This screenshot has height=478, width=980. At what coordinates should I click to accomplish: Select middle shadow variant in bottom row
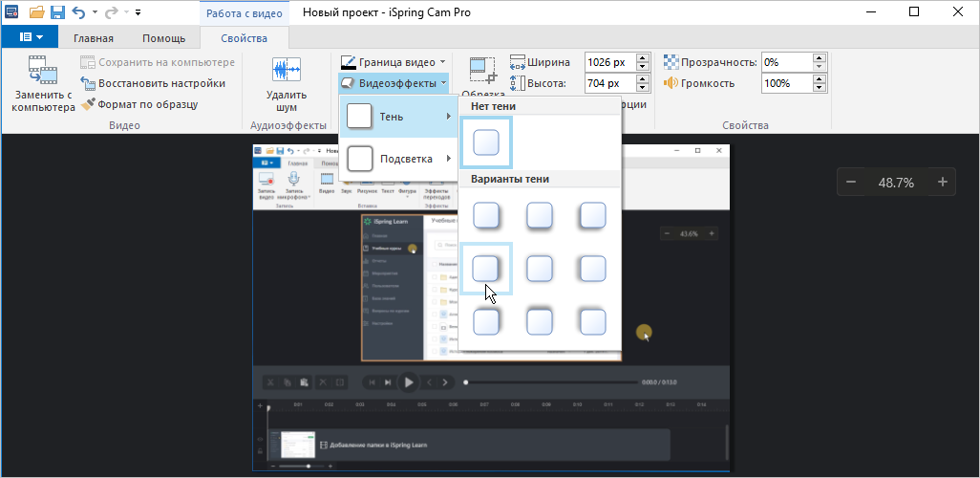point(540,321)
